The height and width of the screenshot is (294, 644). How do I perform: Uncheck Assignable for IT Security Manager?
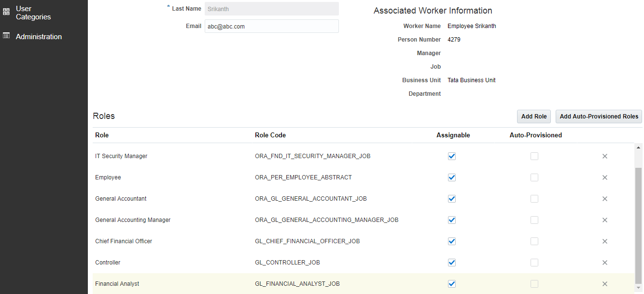coord(452,156)
